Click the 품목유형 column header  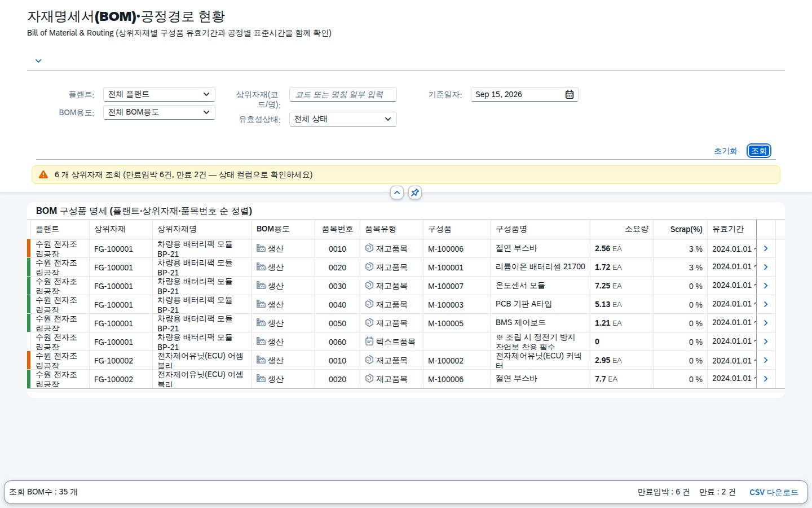(x=391, y=229)
